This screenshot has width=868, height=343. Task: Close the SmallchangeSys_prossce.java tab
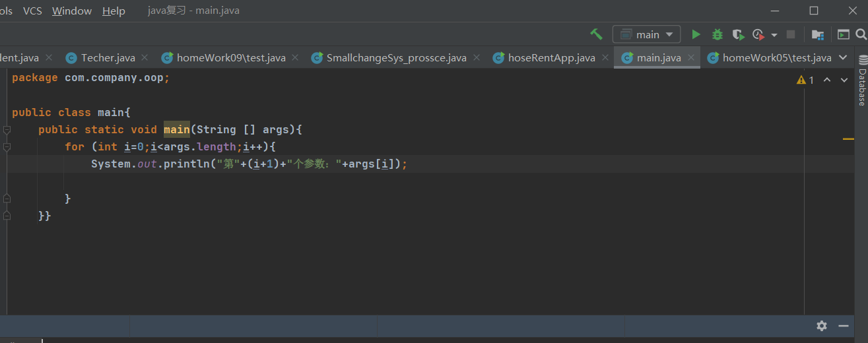[x=477, y=58]
